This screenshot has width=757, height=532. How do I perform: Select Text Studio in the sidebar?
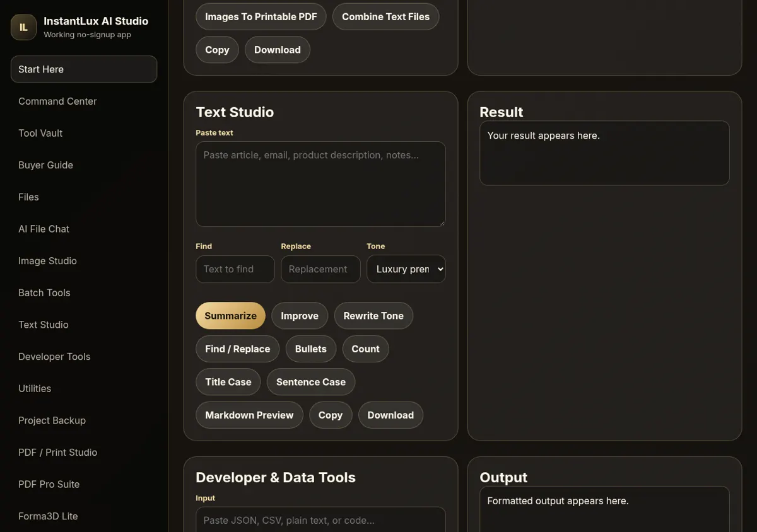coord(84,325)
